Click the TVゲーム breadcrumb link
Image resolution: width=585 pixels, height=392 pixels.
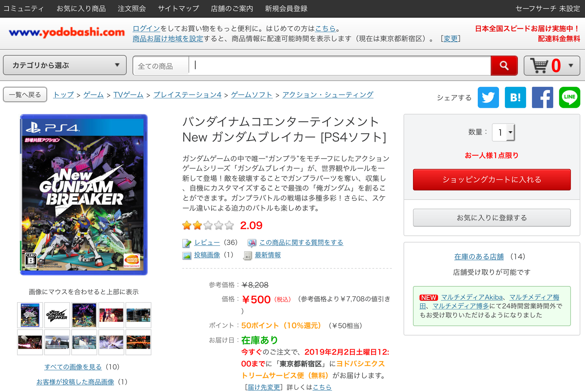click(x=128, y=95)
